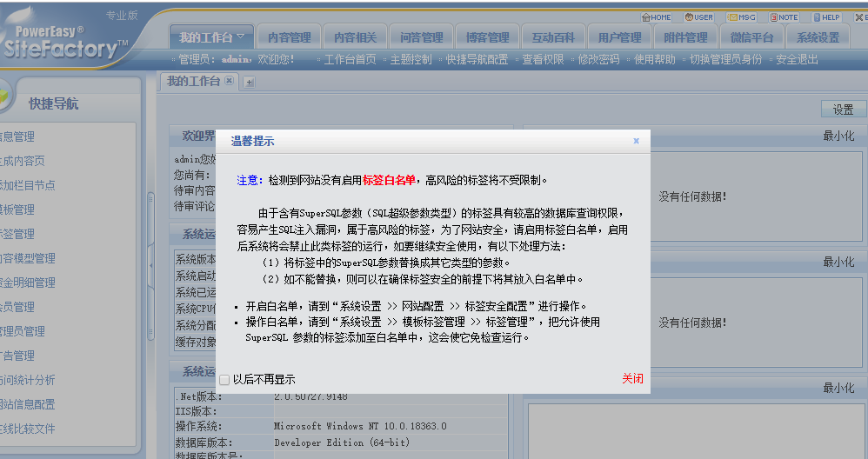Open 内容模型管理 in quick navigation
The height and width of the screenshot is (459, 868).
click(x=28, y=258)
